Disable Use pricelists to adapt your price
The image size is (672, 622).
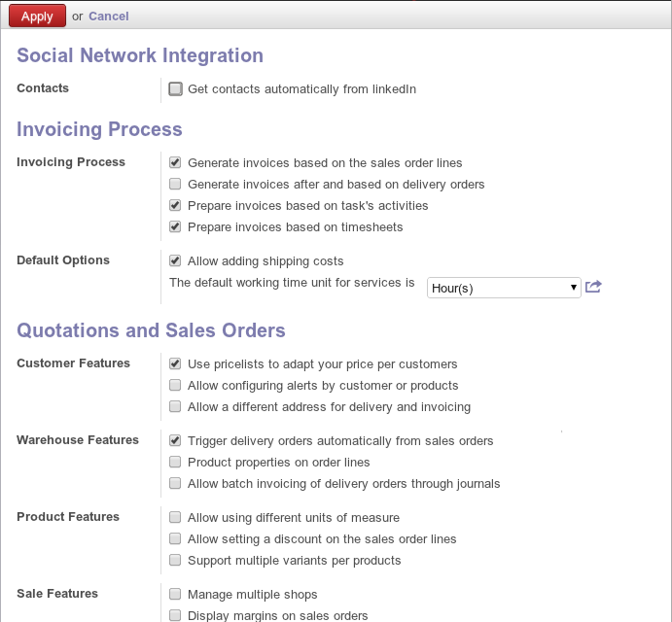pos(175,363)
